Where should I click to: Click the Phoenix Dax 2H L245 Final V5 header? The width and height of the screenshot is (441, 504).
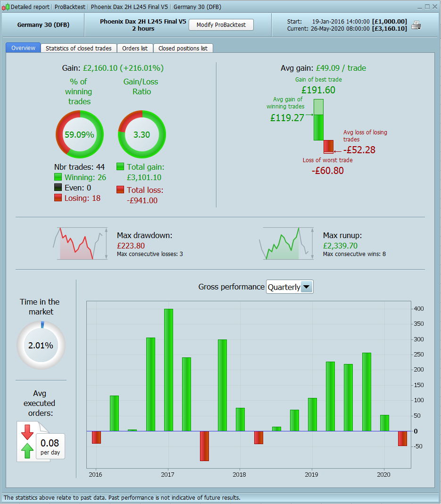point(143,21)
